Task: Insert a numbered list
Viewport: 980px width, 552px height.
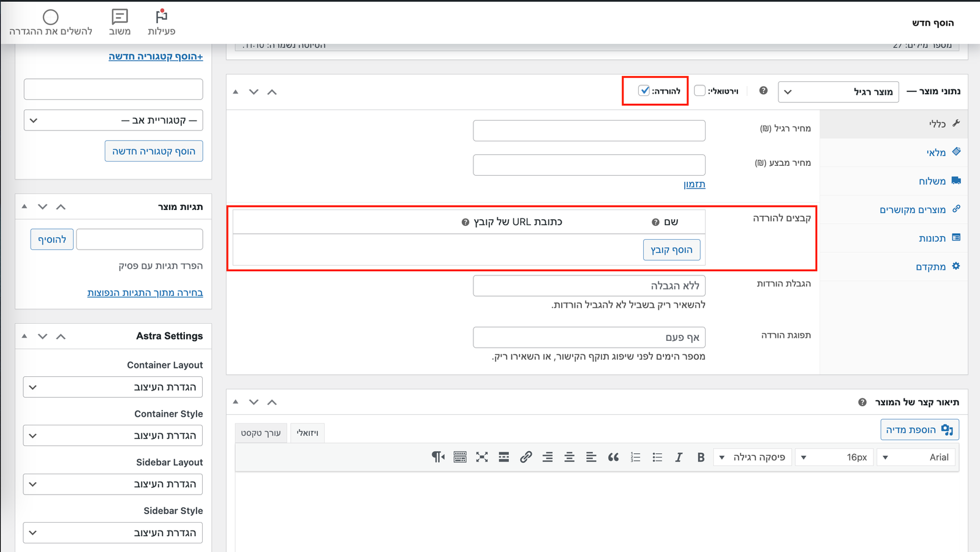Action: pyautogui.click(x=635, y=457)
